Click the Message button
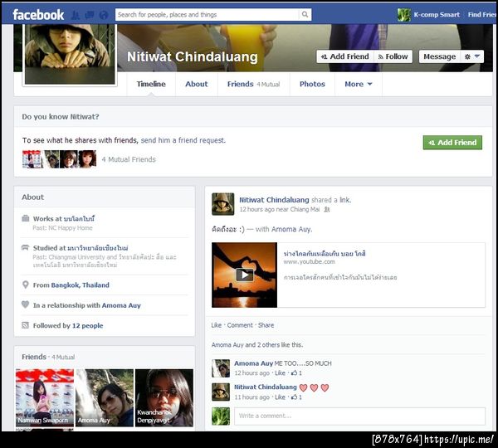498x448 pixels. [440, 56]
